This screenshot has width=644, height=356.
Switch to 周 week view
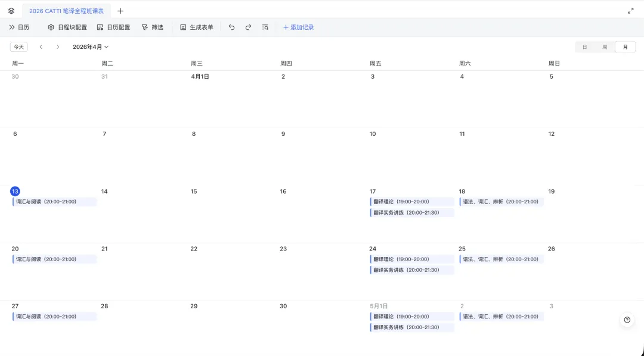tap(605, 47)
